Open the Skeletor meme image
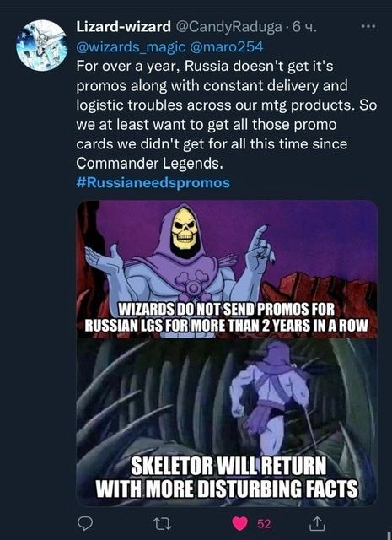Viewport: 392px width, 540px height. 227,353
